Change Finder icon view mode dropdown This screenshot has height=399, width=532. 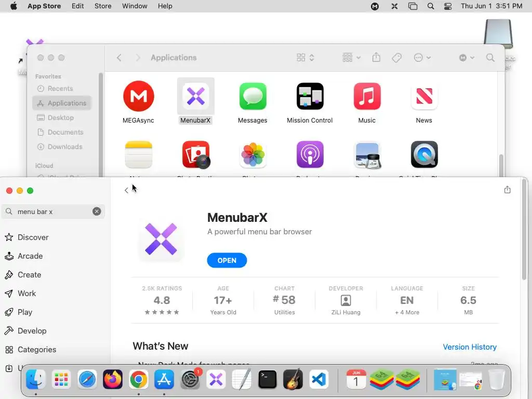305,58
